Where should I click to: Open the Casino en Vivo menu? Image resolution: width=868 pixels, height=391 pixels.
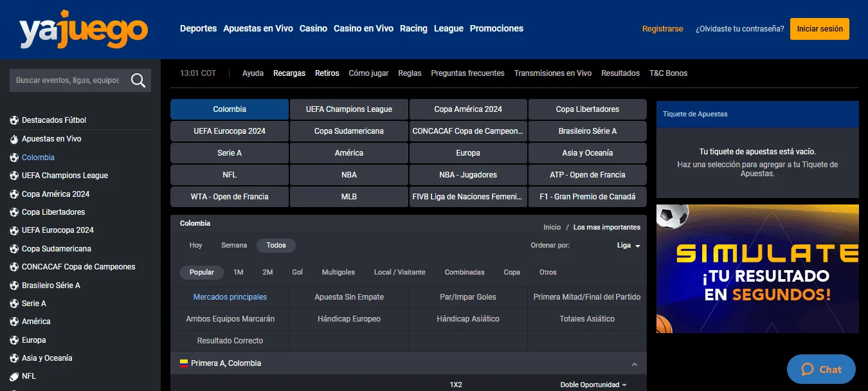(x=363, y=28)
